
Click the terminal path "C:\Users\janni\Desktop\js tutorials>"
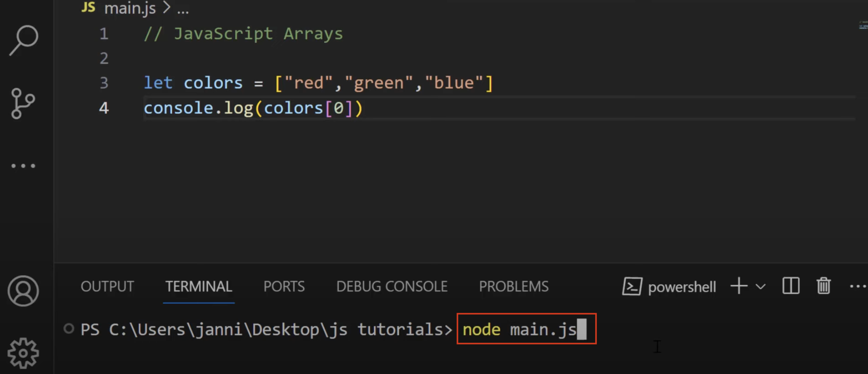281,330
